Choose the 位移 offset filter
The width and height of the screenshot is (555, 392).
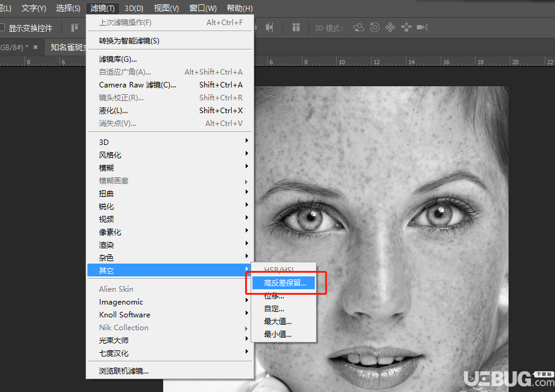pyautogui.click(x=284, y=296)
